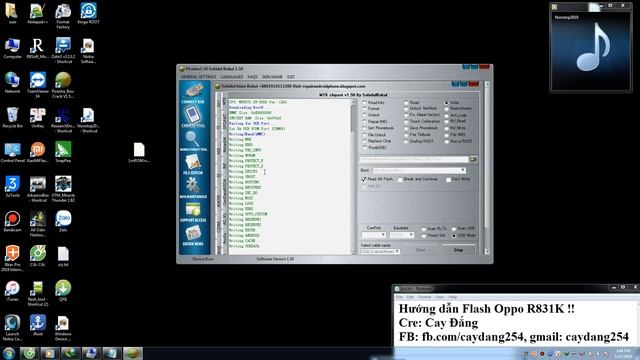Click the media player taskbar button

[50, 353]
